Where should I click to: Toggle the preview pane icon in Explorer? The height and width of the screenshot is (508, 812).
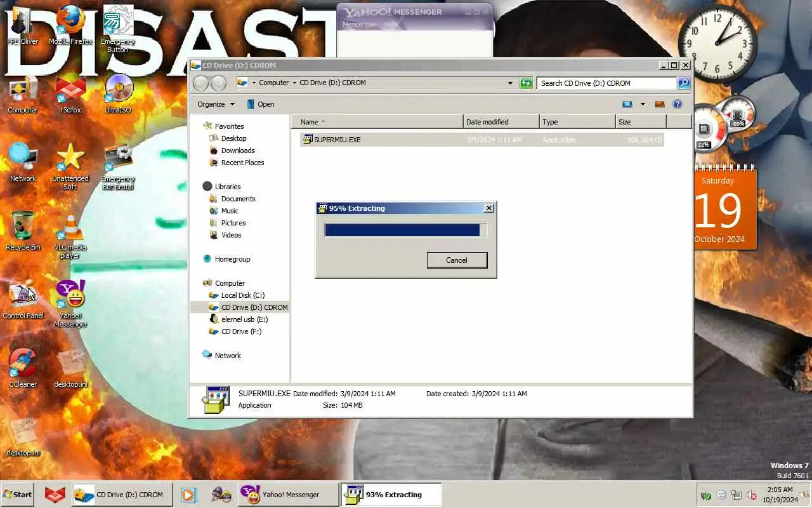point(660,104)
